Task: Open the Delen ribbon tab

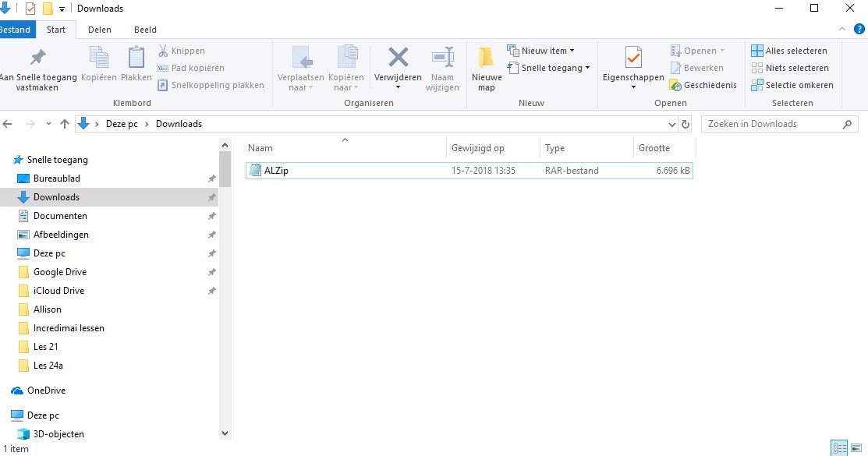Action: click(x=100, y=30)
